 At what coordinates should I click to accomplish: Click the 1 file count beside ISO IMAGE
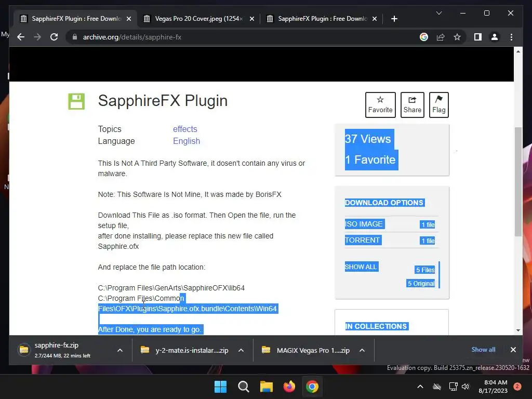pos(428,224)
